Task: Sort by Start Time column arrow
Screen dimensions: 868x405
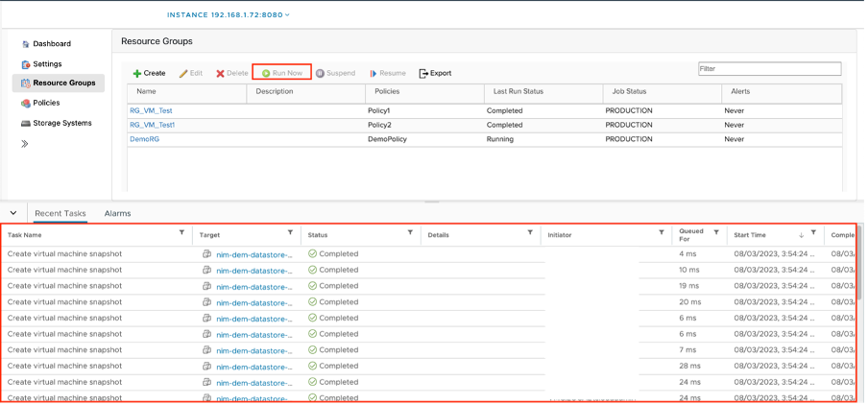Action: [x=802, y=234]
